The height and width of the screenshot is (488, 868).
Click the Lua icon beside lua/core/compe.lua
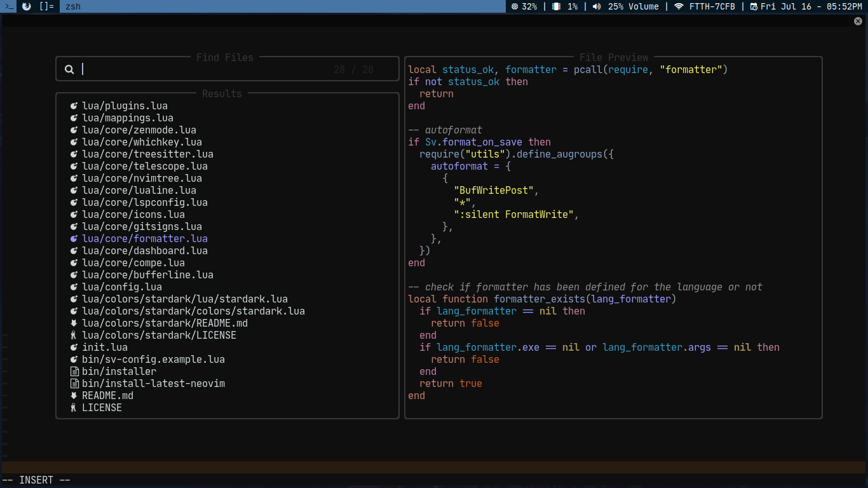[x=74, y=263]
